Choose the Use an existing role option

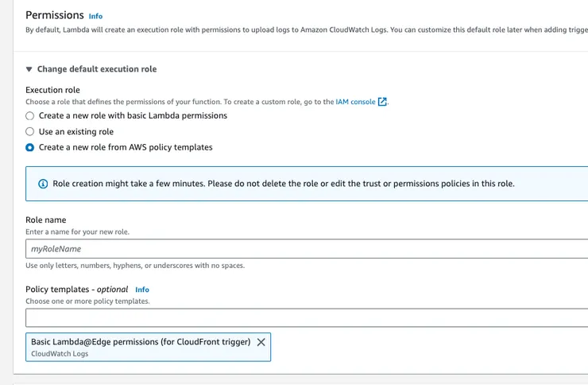30,131
